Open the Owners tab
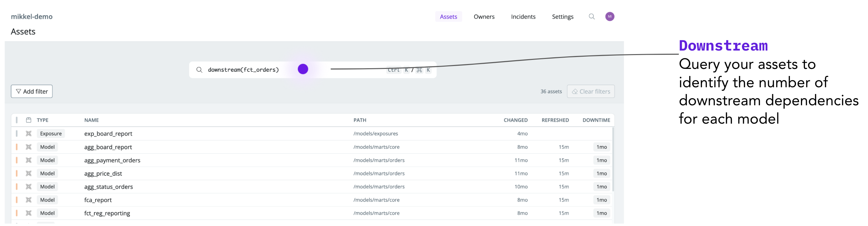 pos(484,16)
